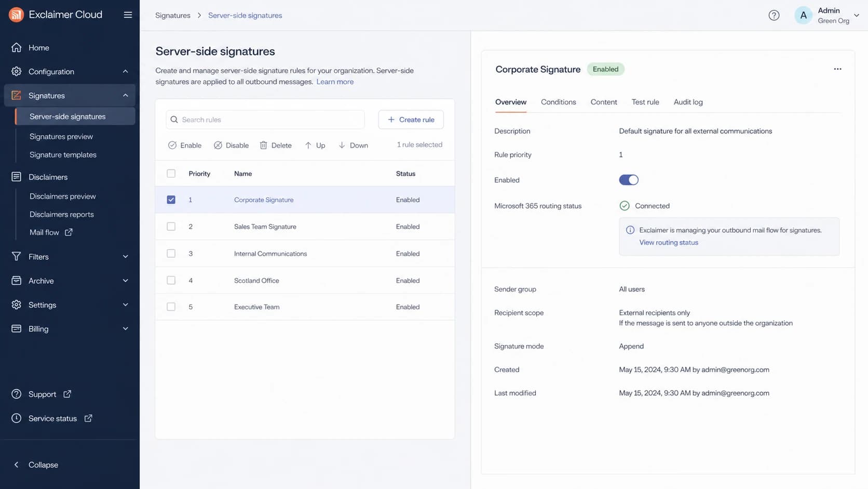Viewport: 868px width, 489px height.
Task: Select the Executive Team rule name
Action: click(x=257, y=307)
